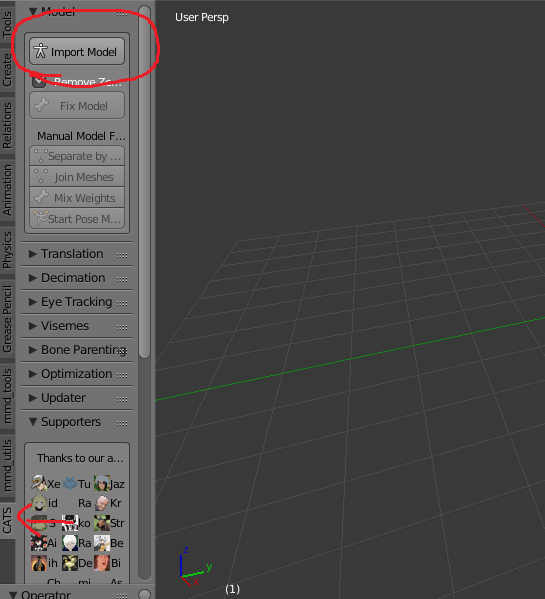
Task: Open the mmd_utils tab
Action: pos(7,465)
